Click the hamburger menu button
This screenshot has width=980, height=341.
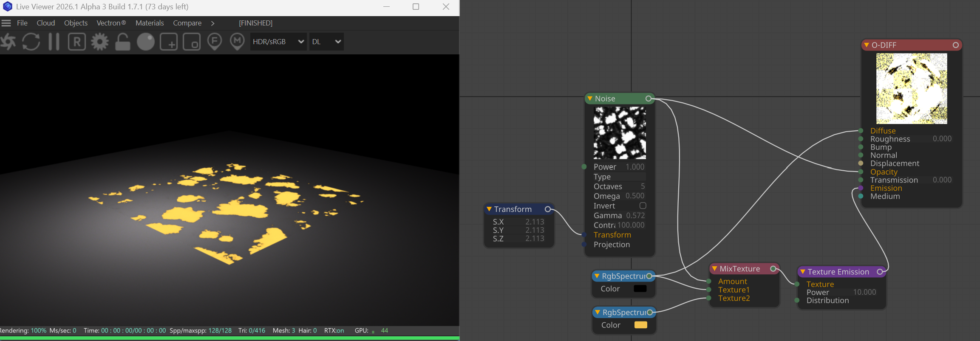[6, 23]
